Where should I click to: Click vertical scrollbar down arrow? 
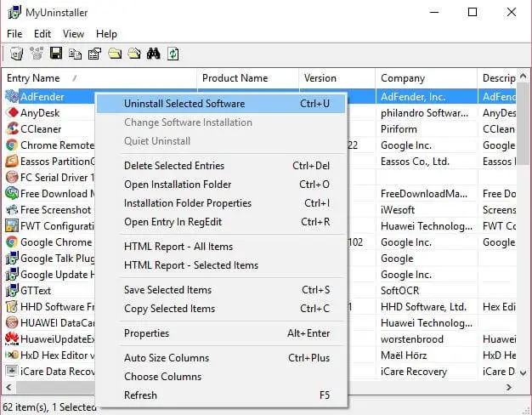click(524, 372)
